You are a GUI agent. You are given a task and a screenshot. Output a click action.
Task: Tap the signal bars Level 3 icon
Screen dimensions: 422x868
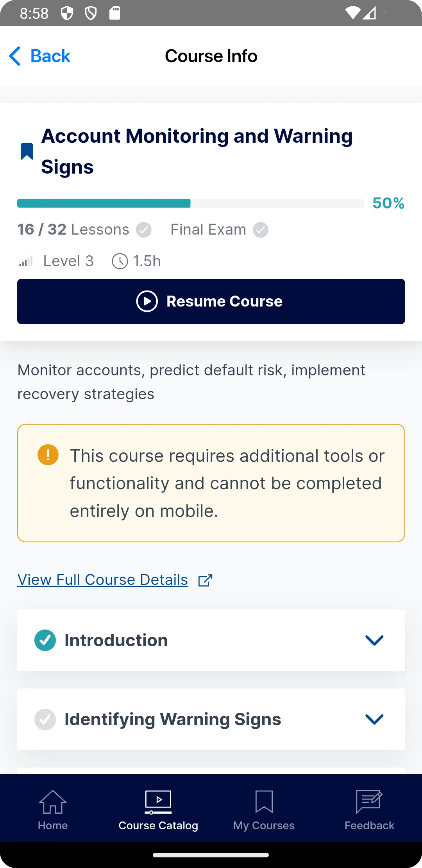26,261
